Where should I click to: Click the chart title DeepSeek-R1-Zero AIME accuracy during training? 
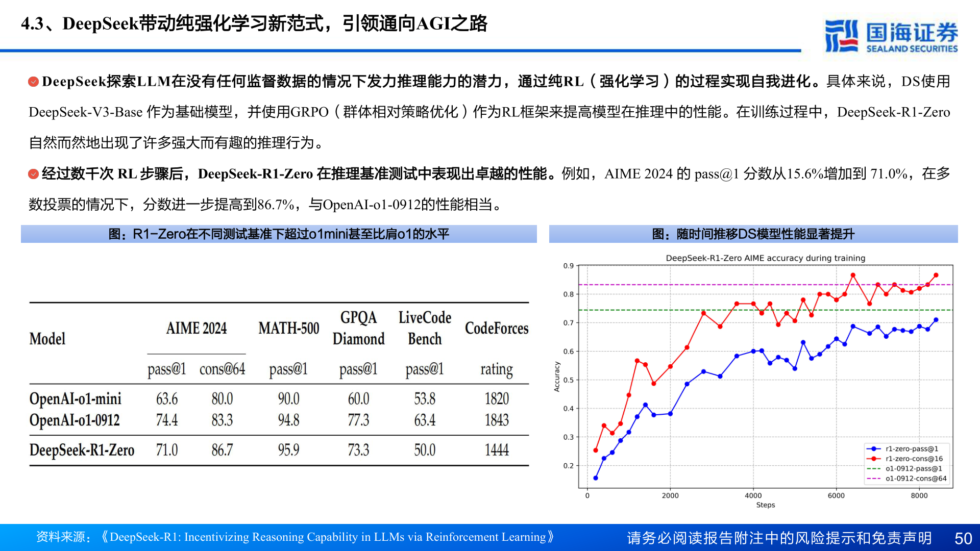[x=766, y=258]
